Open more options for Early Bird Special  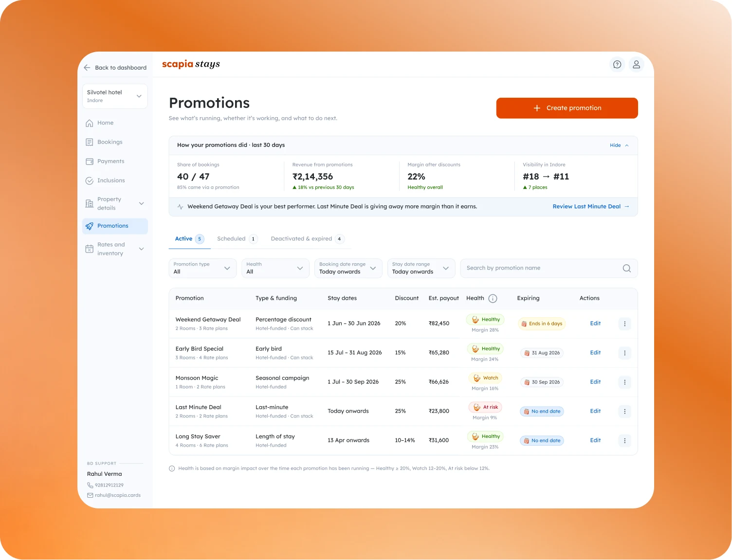coord(625,353)
